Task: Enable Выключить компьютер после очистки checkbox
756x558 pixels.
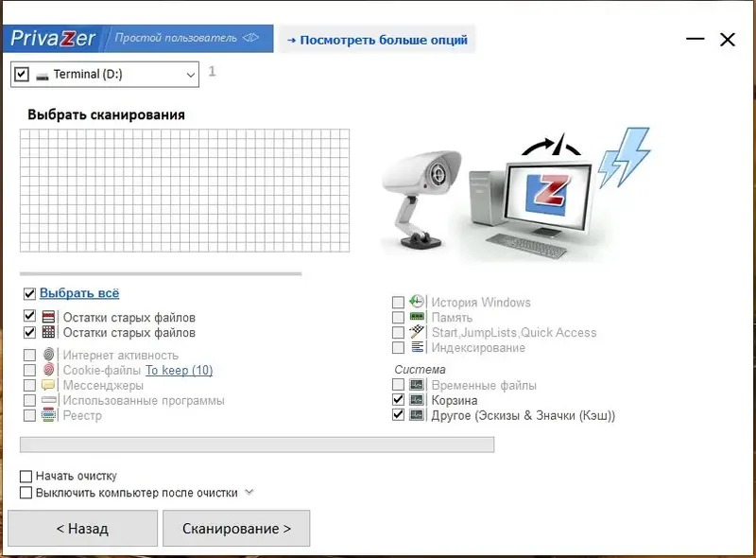Action: [x=26, y=493]
